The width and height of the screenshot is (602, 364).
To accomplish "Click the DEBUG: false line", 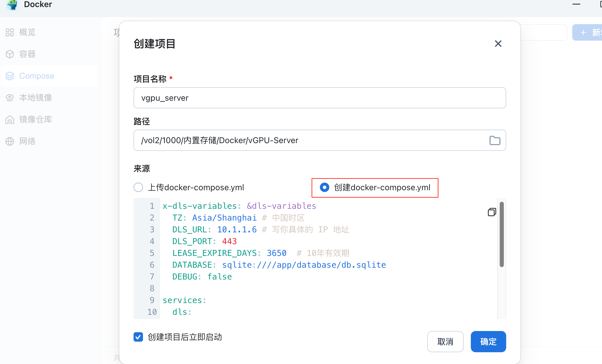I will (202, 277).
